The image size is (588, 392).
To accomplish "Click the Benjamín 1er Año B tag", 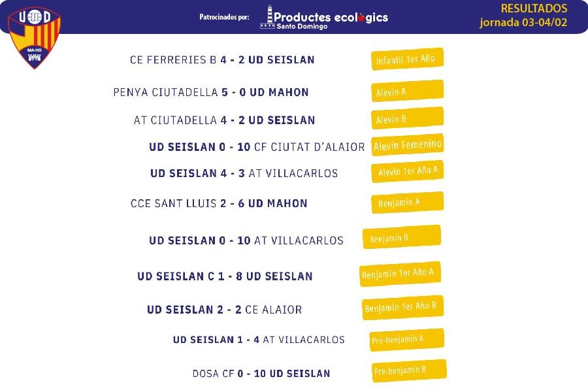I will tap(402, 308).
